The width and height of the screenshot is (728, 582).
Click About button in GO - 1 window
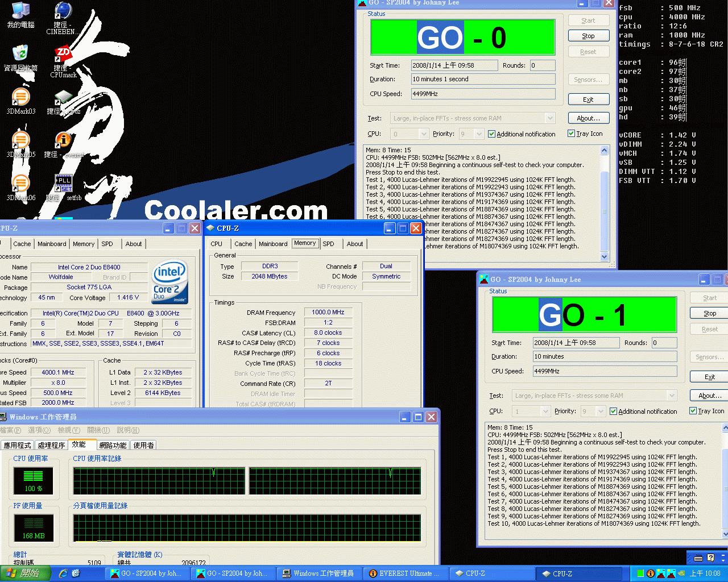point(710,396)
